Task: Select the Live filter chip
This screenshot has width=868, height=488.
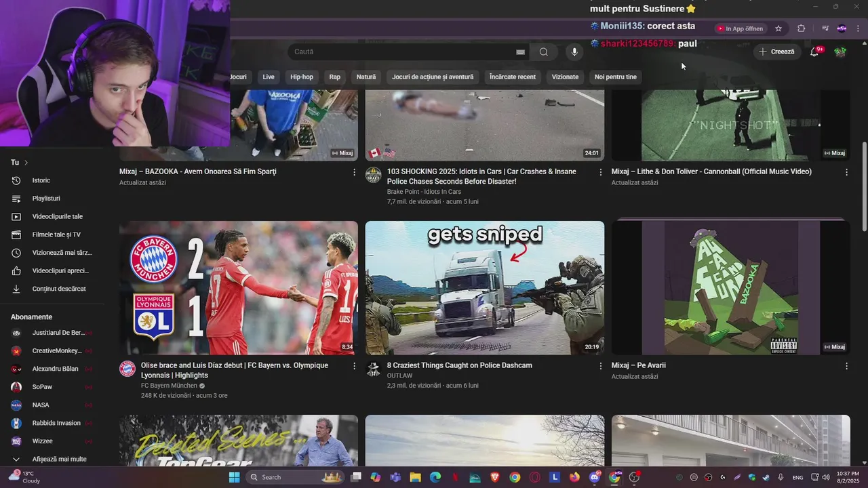Action: pos(269,77)
